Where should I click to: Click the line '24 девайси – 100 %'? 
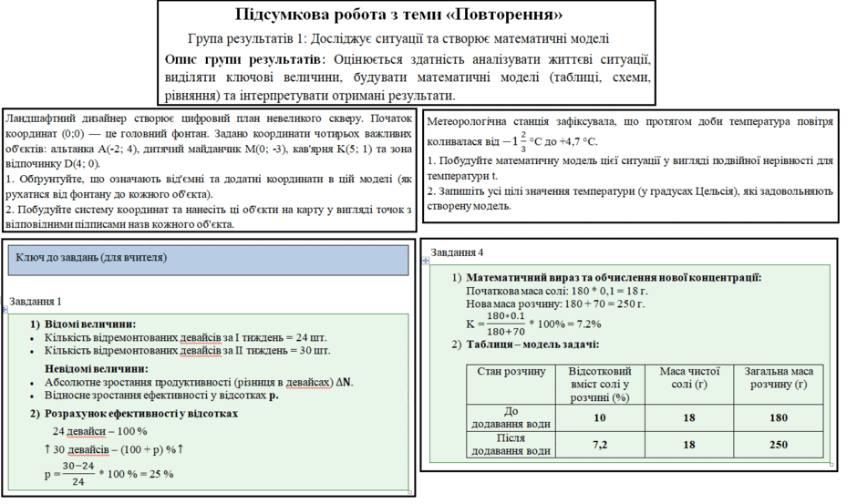point(100,431)
